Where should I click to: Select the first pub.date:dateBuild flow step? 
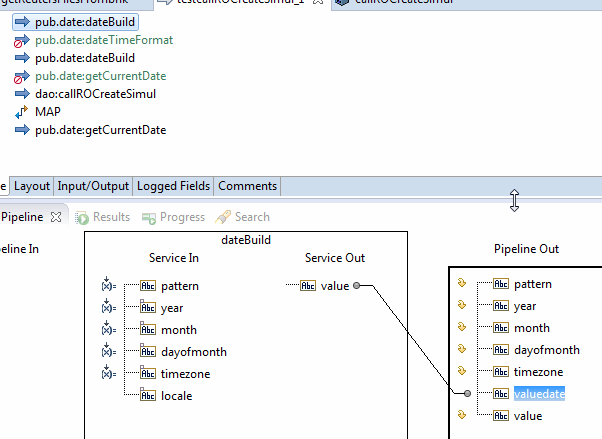[75, 22]
